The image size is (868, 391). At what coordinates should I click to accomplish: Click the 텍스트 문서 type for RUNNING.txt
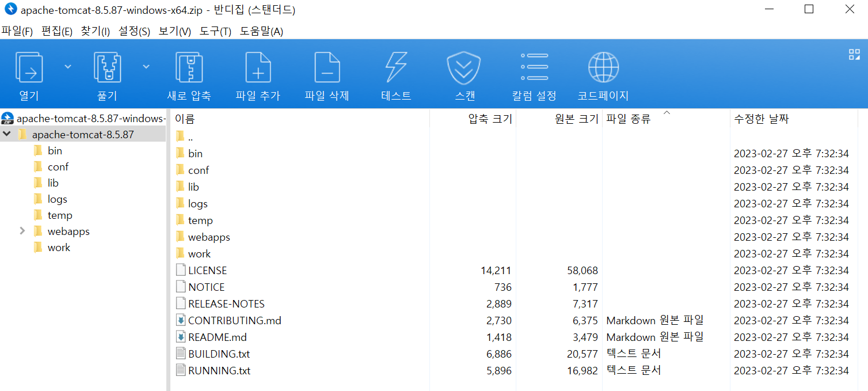634,370
